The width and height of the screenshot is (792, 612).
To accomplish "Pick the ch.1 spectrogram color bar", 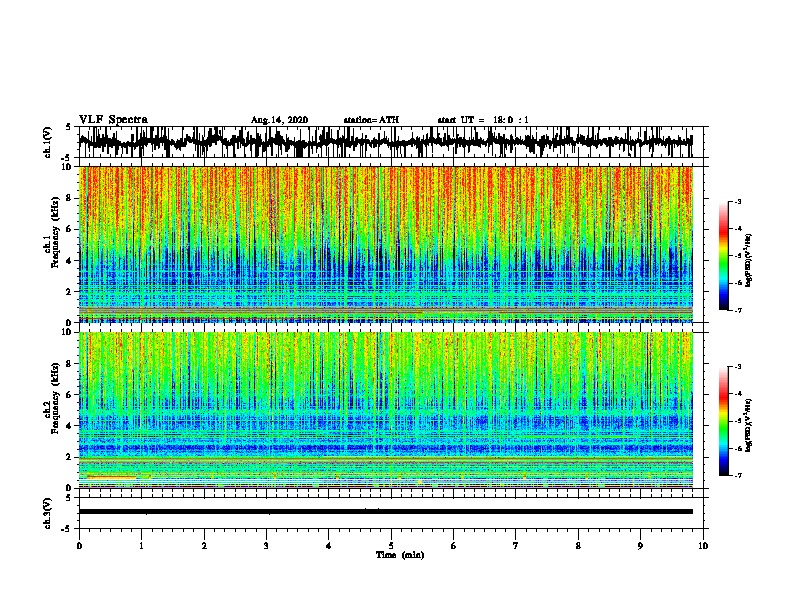I will 723,256.
